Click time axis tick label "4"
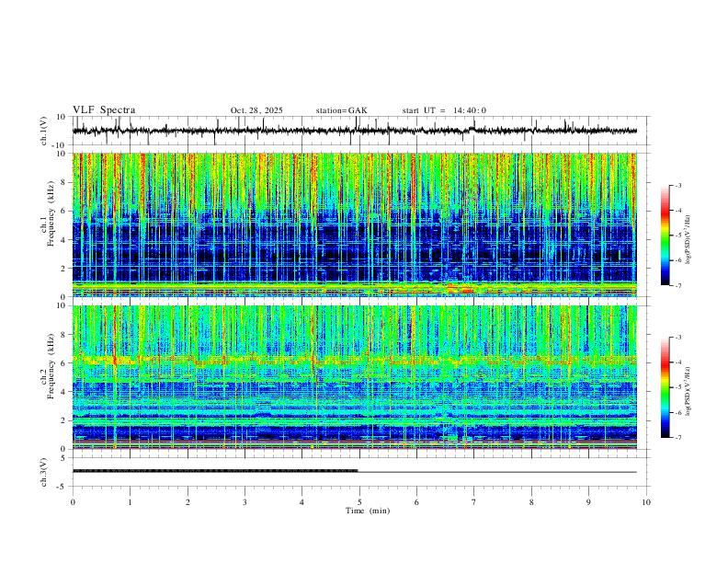 tap(302, 502)
